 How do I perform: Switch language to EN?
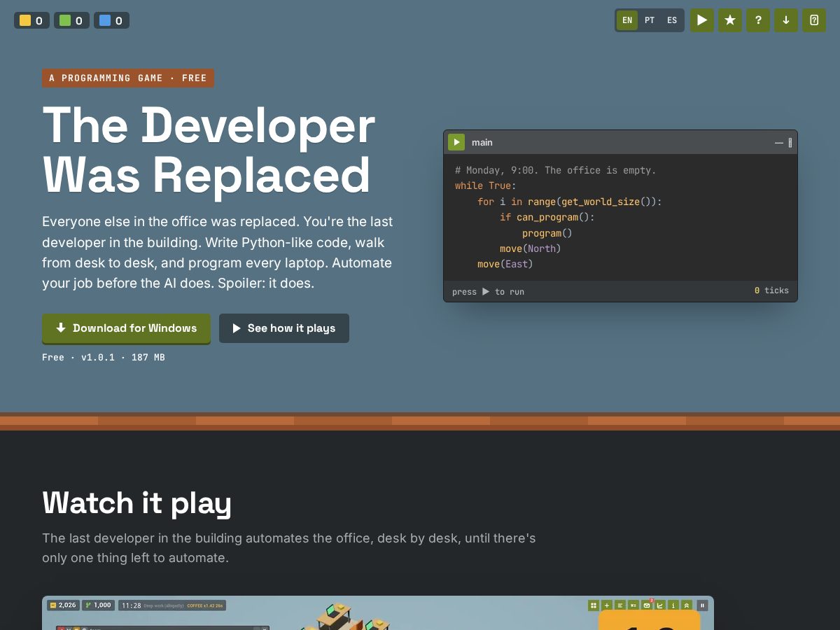point(627,20)
